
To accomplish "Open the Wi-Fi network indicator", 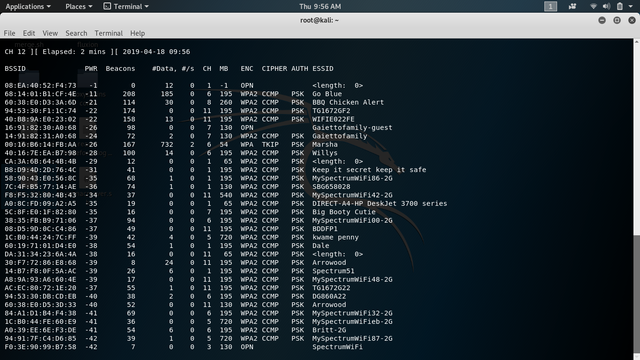I will click(593, 6).
